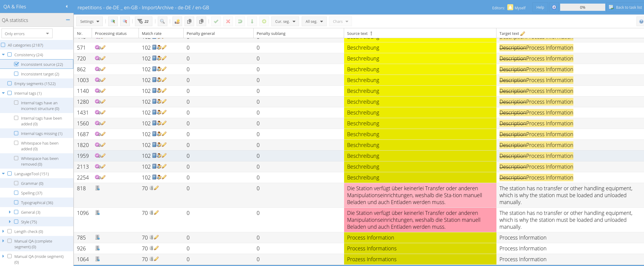
Task: Click the green checkmark save toolbar icon
Action: (216, 21)
